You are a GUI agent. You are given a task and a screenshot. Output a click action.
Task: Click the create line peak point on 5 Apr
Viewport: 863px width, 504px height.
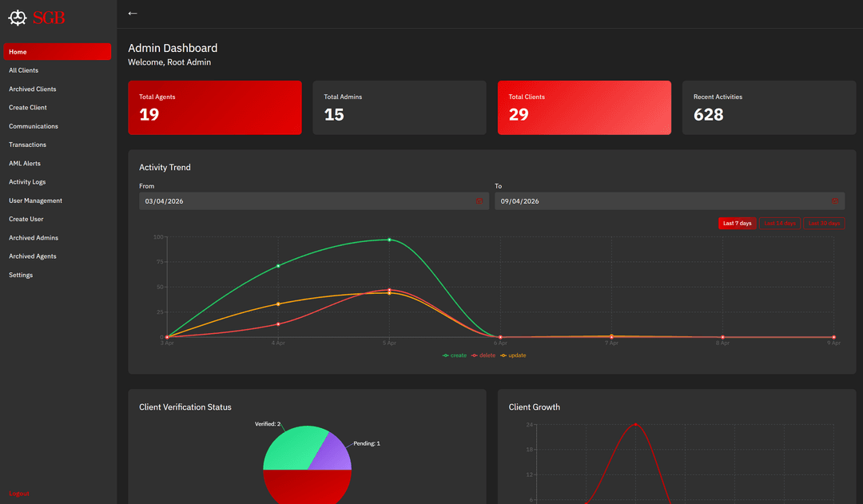(x=389, y=240)
